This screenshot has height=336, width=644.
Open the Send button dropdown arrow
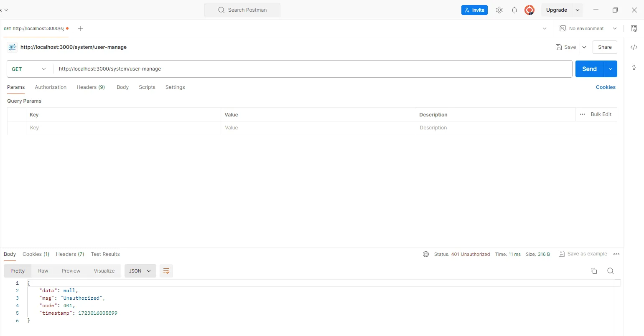[x=611, y=69]
